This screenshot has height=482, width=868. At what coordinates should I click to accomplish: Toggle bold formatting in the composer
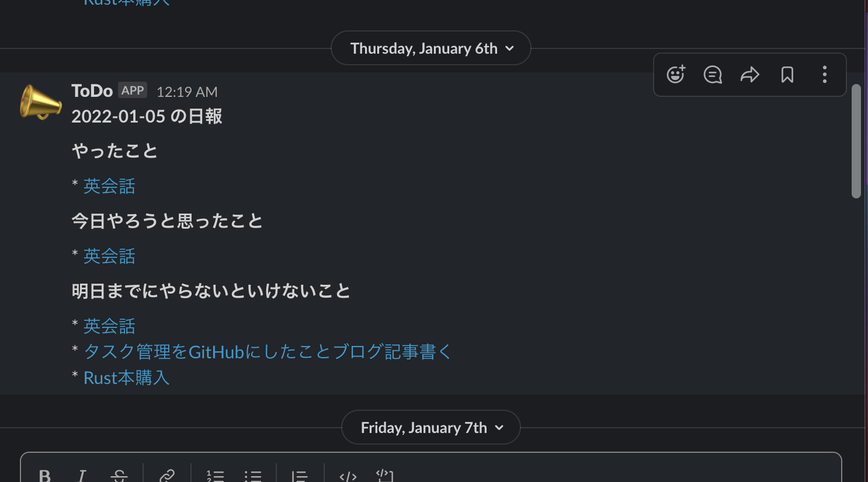[45, 475]
